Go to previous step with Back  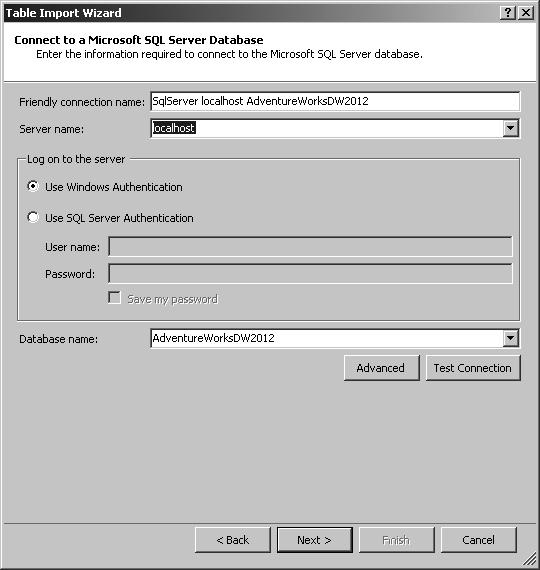[x=233, y=540]
